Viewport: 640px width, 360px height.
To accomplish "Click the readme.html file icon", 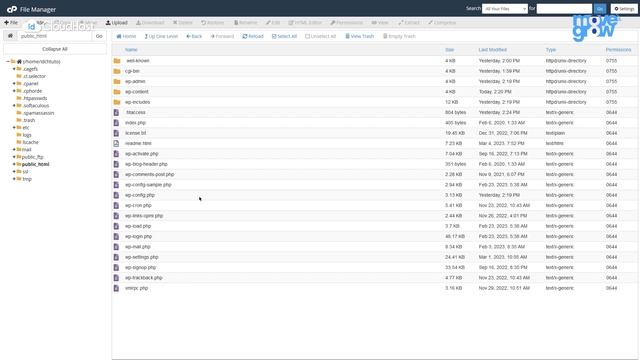I will pyautogui.click(x=116, y=143).
